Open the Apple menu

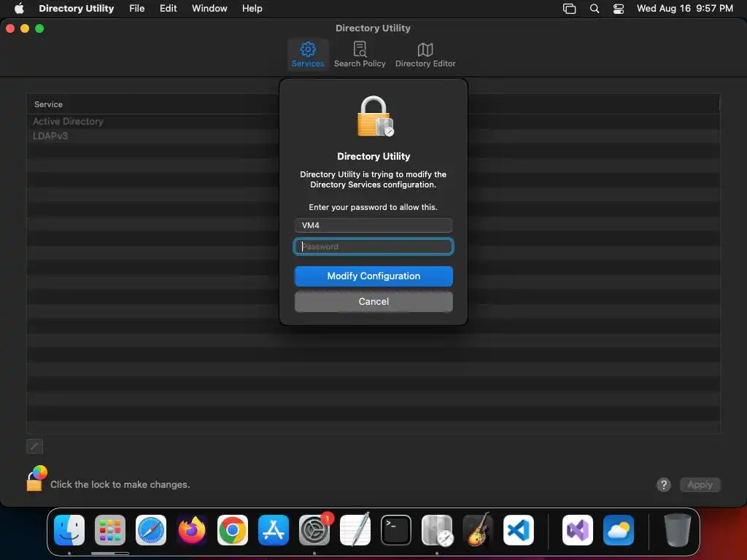pos(19,8)
